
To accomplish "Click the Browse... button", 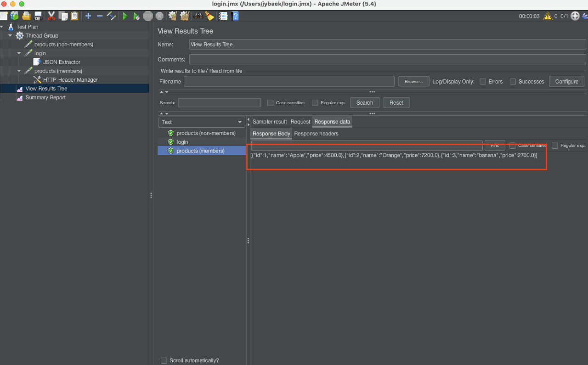I will (413, 82).
